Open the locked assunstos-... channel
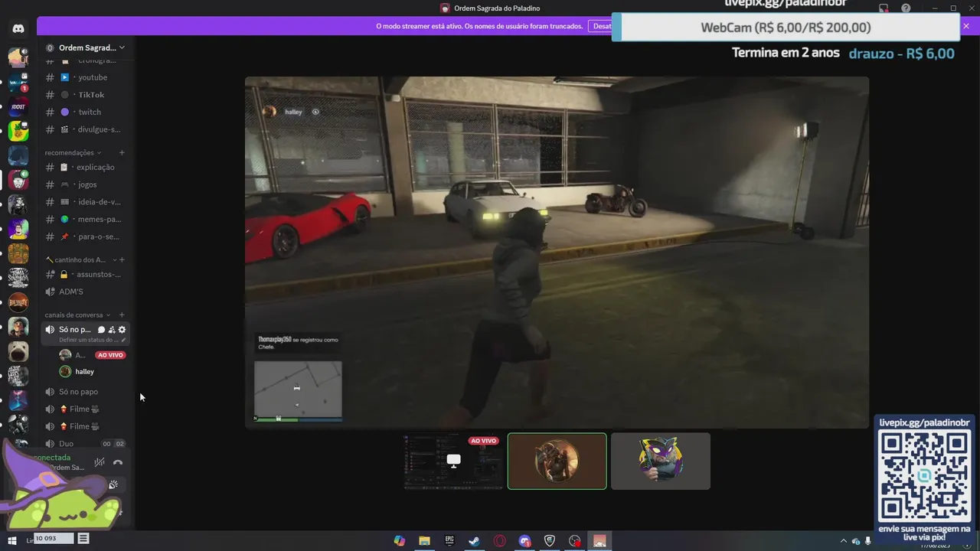Screen dimensions: 980x551 click(x=86, y=274)
